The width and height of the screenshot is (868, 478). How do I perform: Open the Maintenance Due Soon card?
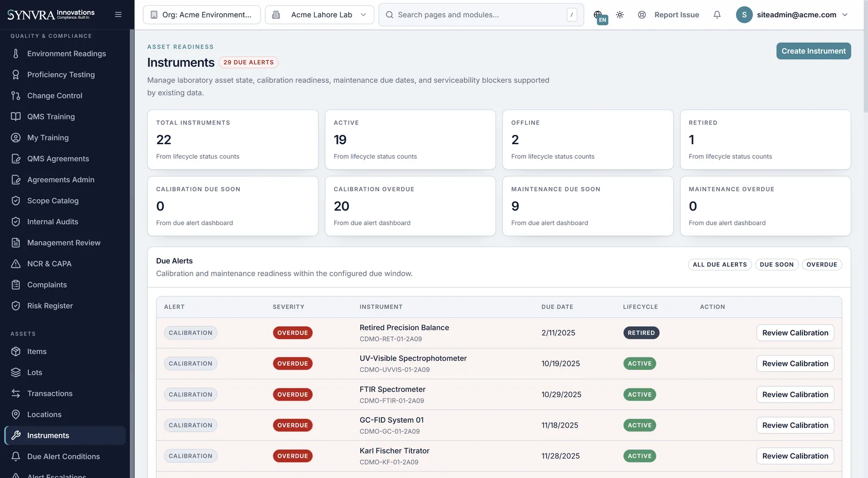pos(588,206)
